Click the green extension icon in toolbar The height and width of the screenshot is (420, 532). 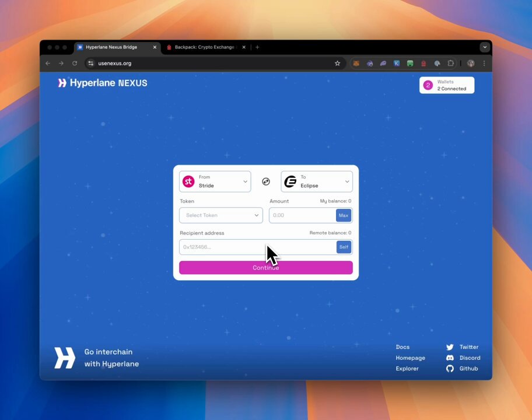click(x=410, y=64)
